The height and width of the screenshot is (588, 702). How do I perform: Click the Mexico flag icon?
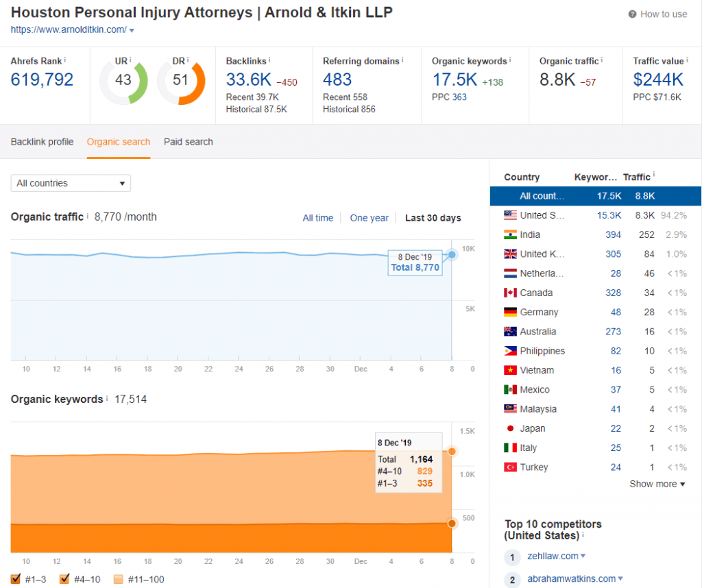pyautogui.click(x=510, y=390)
